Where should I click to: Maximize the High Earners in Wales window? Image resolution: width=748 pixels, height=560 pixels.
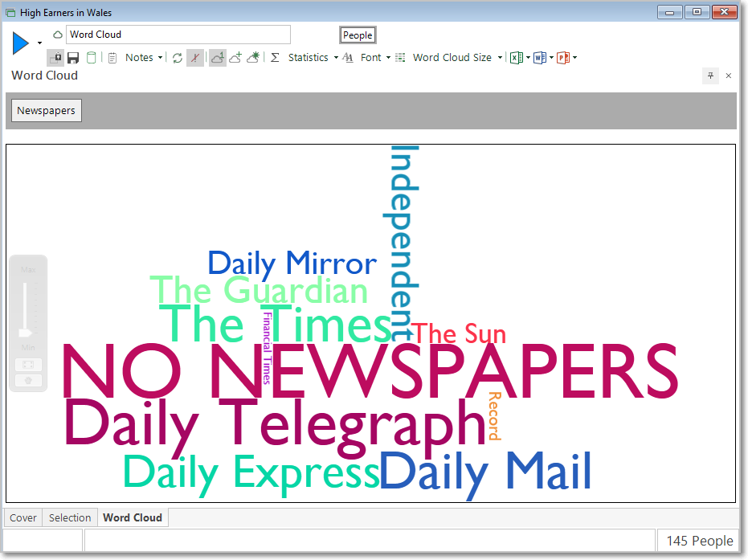[x=697, y=12]
